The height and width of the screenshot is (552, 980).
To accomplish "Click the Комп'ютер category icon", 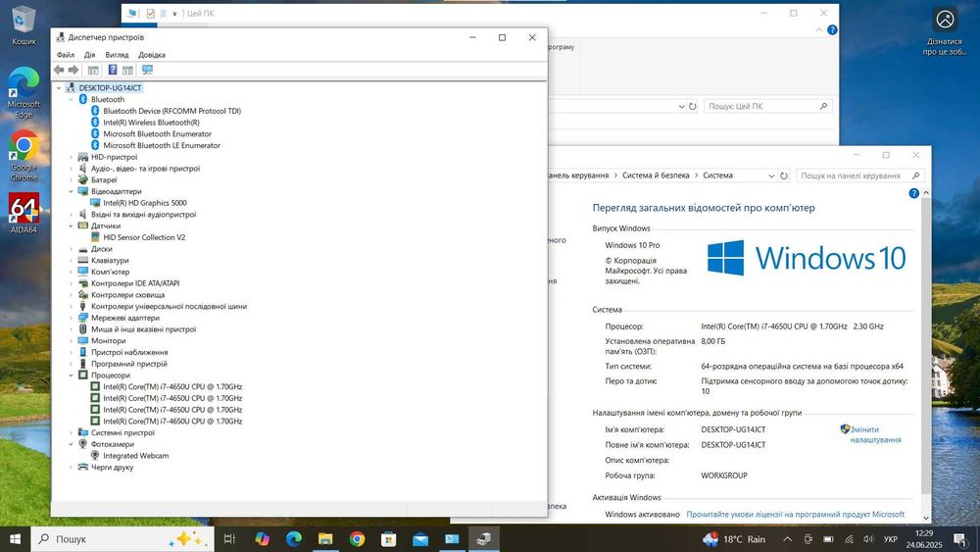I will tap(83, 272).
